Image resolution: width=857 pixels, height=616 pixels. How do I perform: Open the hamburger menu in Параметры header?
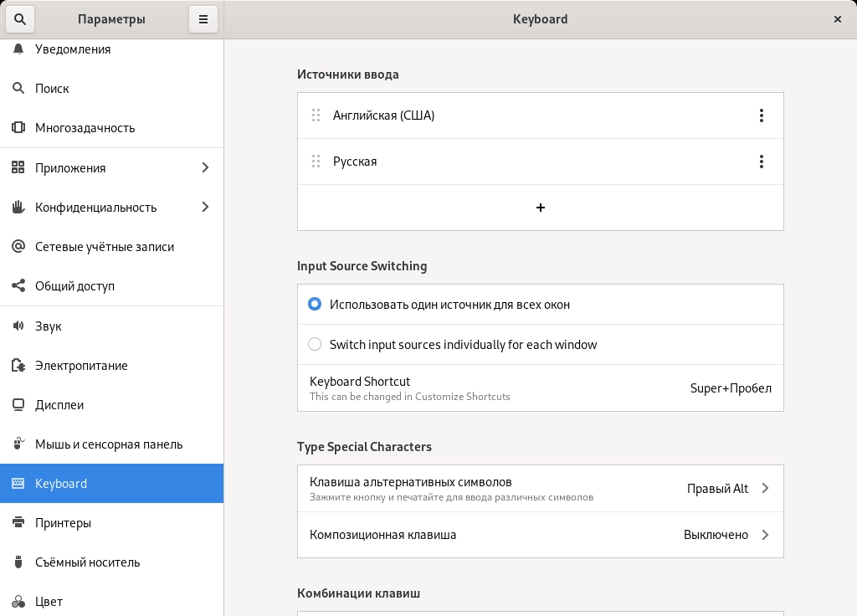(x=203, y=19)
